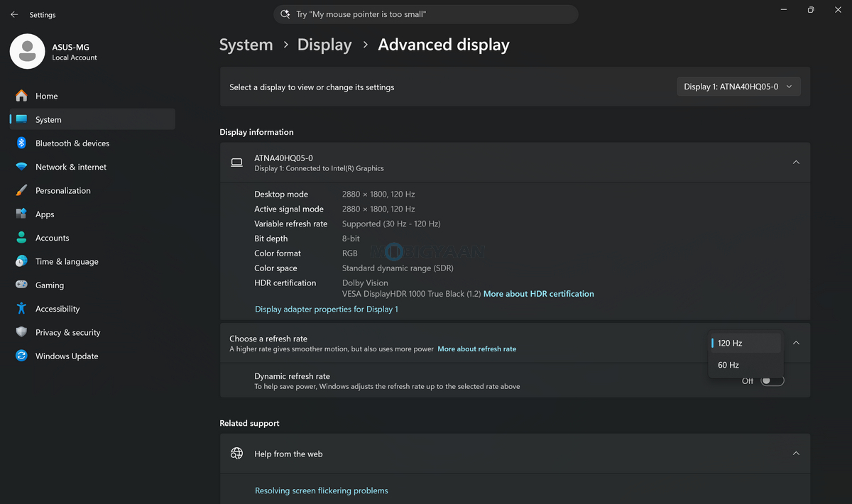The height and width of the screenshot is (504, 852).
Task: Go to Accessibility settings
Action: (x=92, y=309)
